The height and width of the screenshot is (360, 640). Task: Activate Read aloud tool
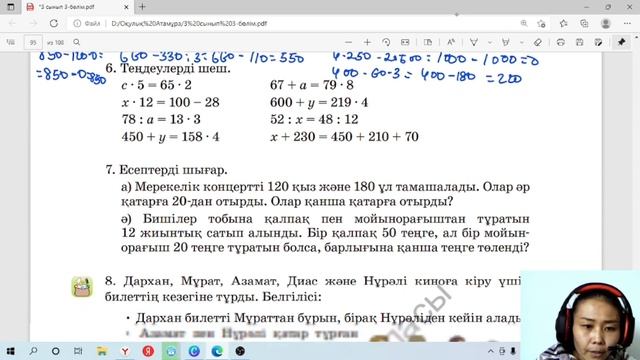click(451, 42)
